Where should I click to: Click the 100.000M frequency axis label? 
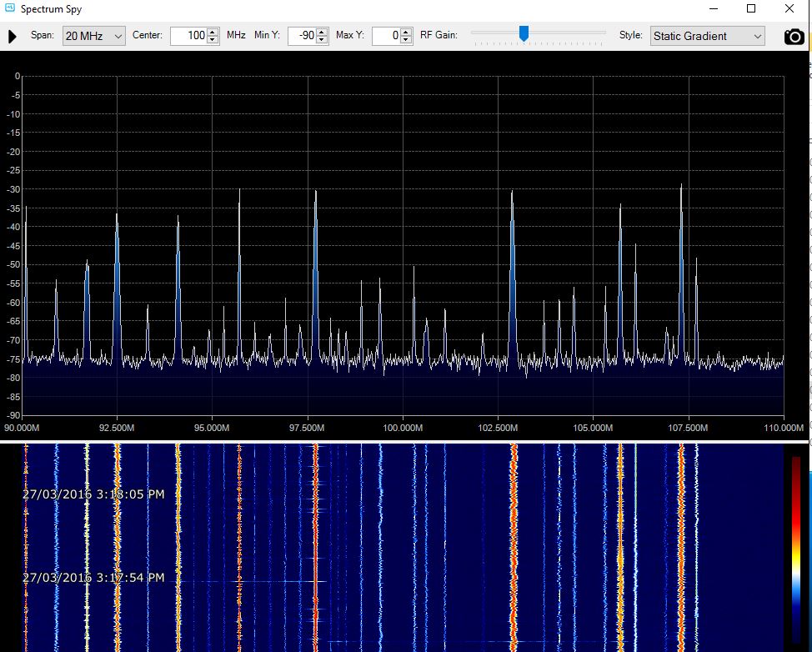click(403, 427)
